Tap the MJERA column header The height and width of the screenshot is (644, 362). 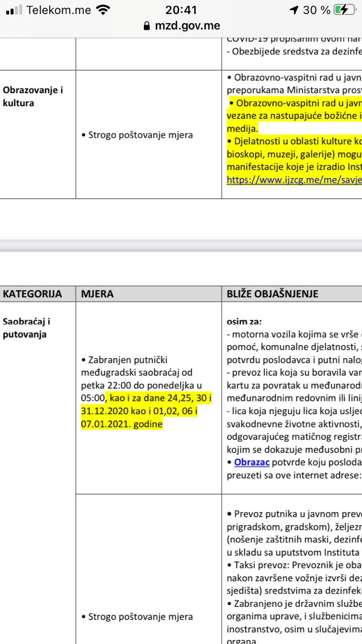(98, 294)
